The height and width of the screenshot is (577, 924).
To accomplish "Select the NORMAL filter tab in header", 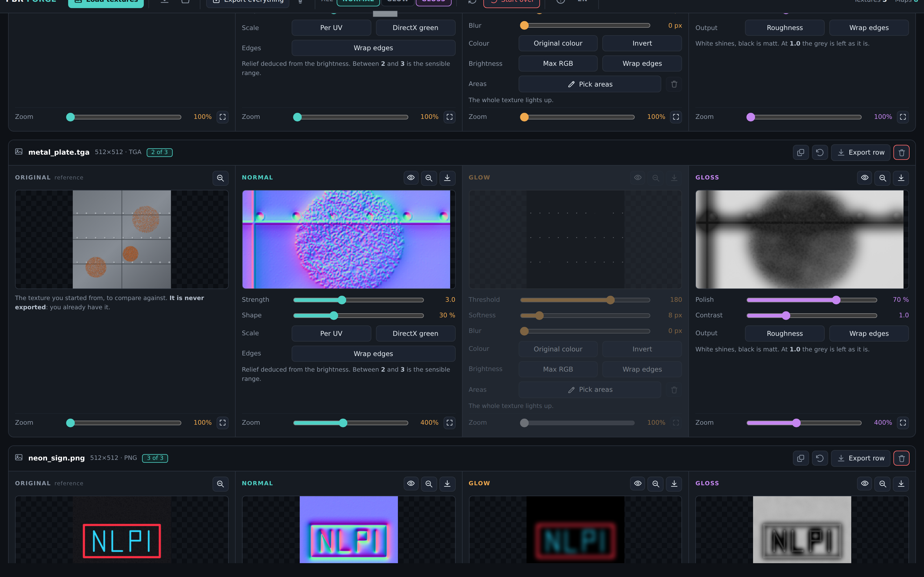I will (358, 1).
